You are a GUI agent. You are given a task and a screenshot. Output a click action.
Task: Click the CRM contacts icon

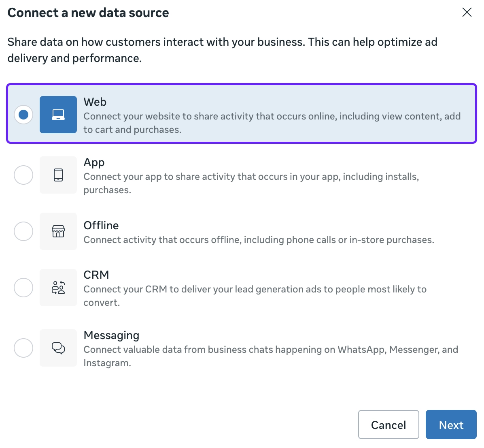pos(58,287)
